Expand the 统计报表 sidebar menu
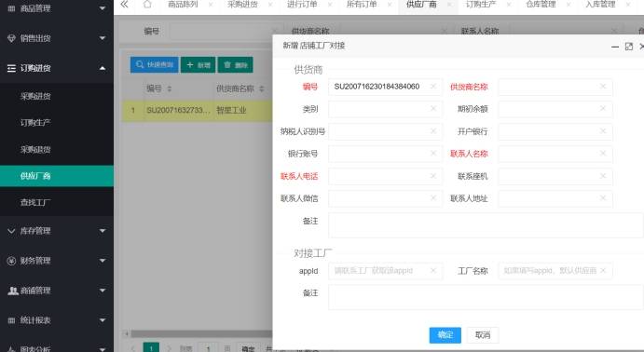Screen dimensions: 644x352 tap(57, 320)
